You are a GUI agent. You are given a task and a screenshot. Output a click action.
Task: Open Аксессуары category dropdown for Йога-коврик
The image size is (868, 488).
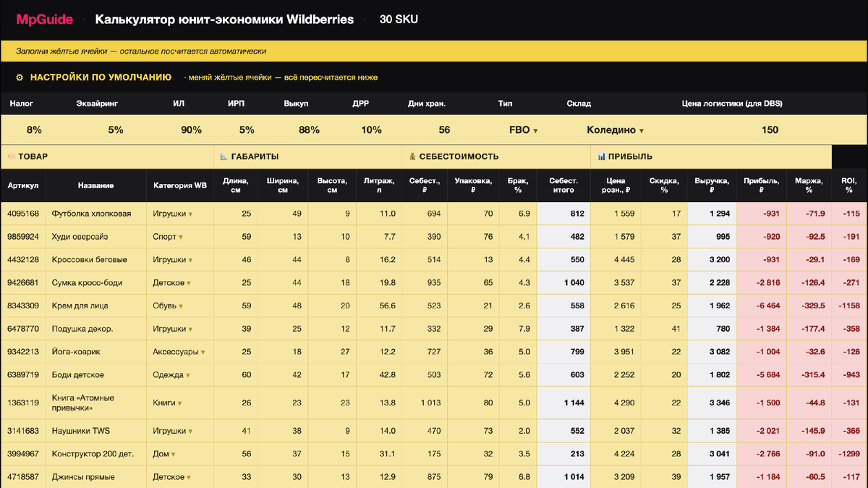(203, 353)
